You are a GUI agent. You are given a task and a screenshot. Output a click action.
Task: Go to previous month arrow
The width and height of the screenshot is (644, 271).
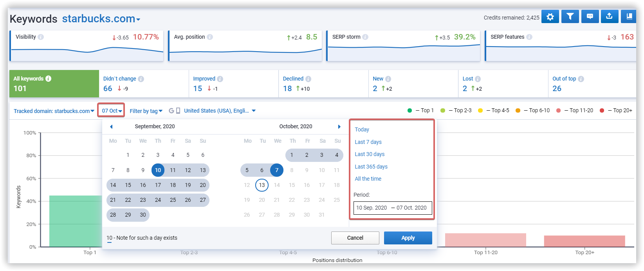pos(111,127)
